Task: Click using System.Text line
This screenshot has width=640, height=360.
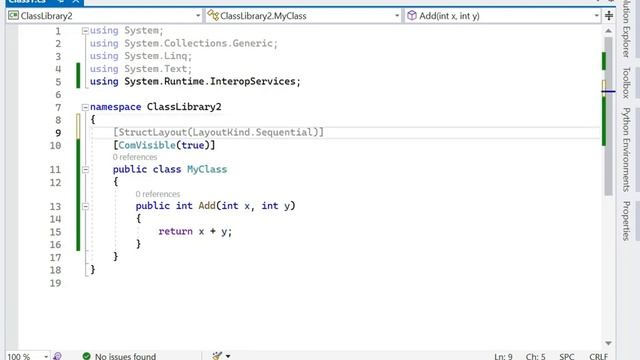Action: (141, 69)
